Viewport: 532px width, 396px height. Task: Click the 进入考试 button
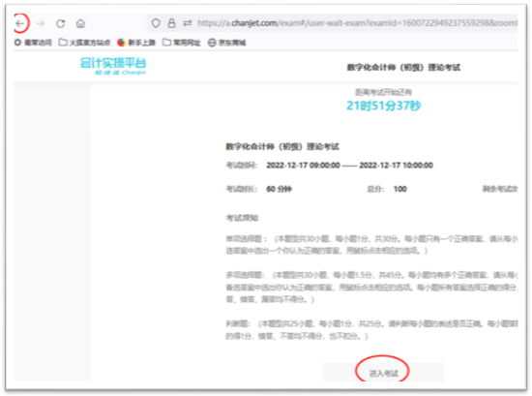pos(383,373)
